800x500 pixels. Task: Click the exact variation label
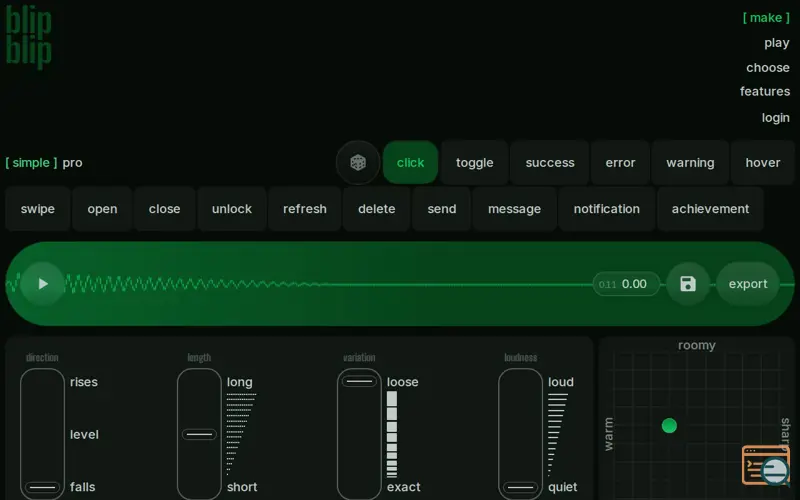pyautogui.click(x=404, y=487)
